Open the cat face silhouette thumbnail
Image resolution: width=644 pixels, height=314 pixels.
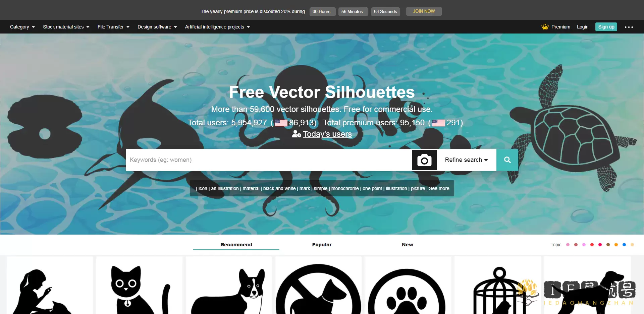[139, 286]
